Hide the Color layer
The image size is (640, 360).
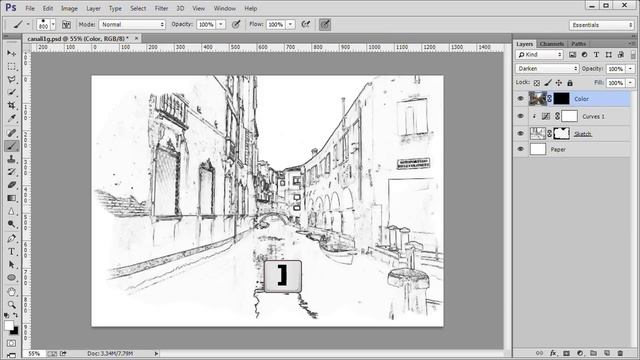(520, 99)
